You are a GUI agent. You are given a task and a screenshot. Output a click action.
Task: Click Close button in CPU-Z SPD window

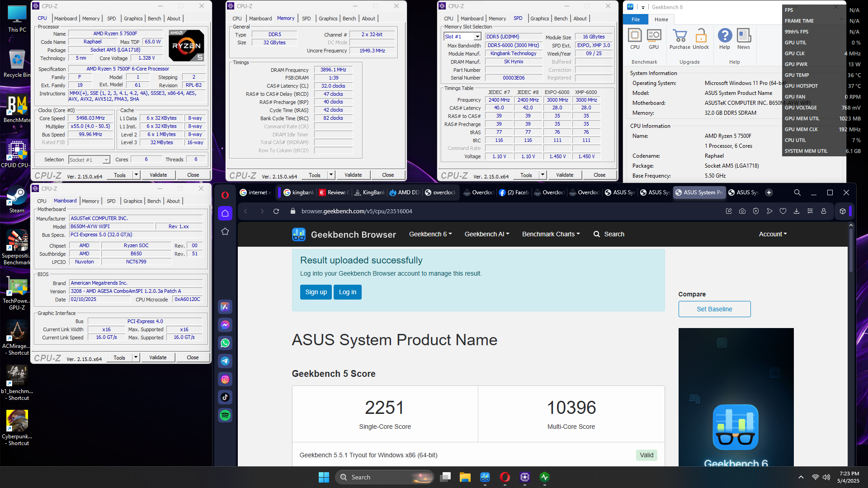599,175
